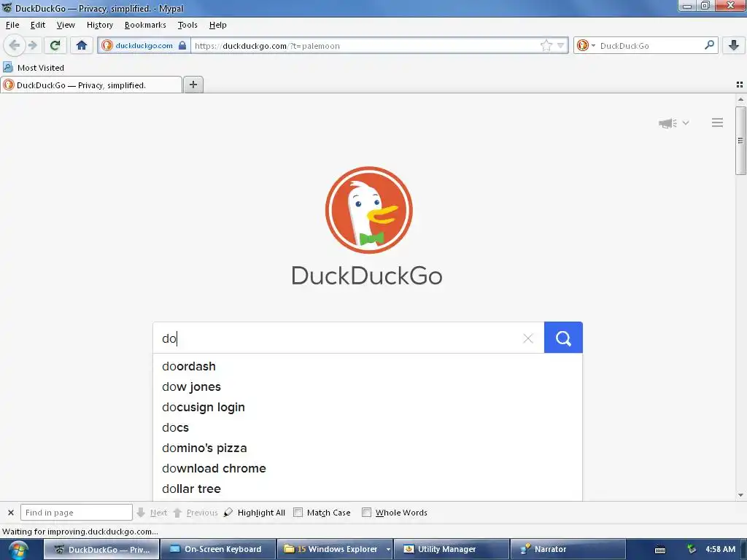Screen dimensions: 747x560
Task: Enable the Whole Words checkbox
Action: 366,513
